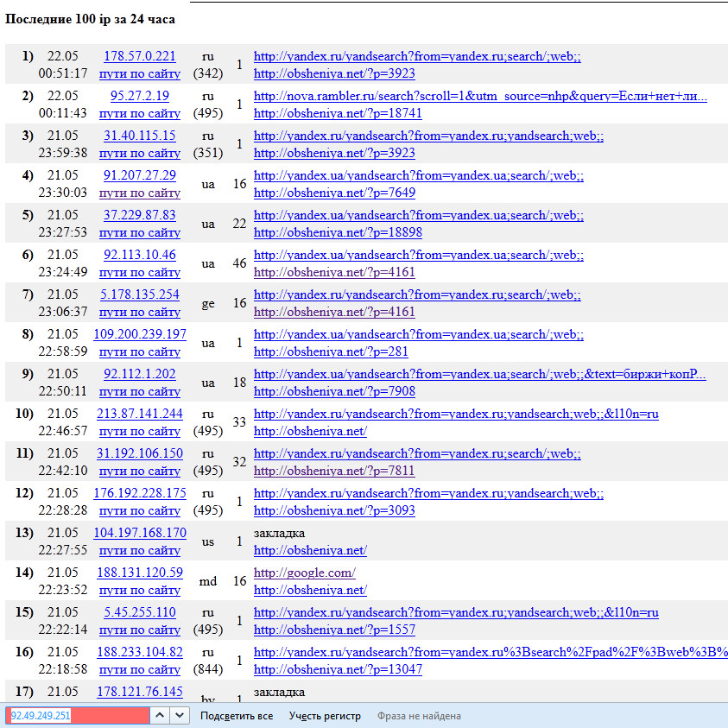
Task: Click country code us in entry 13
Action: (208, 541)
